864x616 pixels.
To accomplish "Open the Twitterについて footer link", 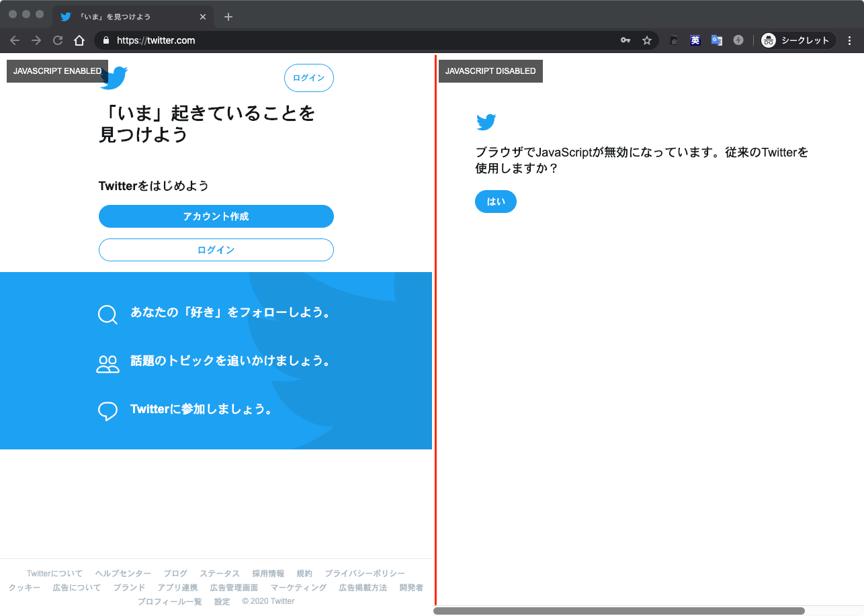I will point(55,574).
